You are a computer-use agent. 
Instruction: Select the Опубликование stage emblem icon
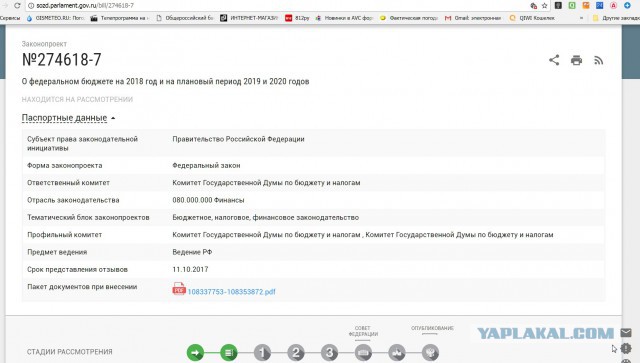point(430,352)
